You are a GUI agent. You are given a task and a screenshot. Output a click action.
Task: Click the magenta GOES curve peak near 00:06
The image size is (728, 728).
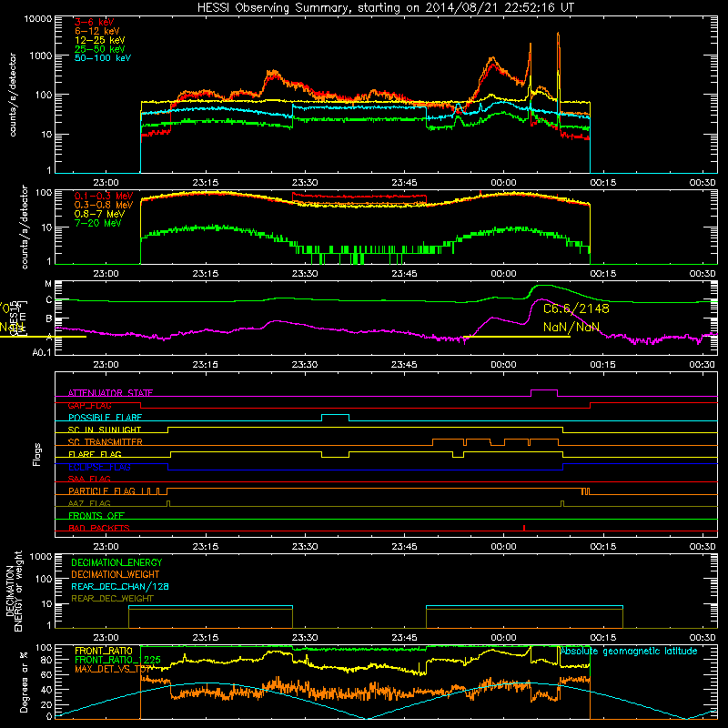[543, 300]
